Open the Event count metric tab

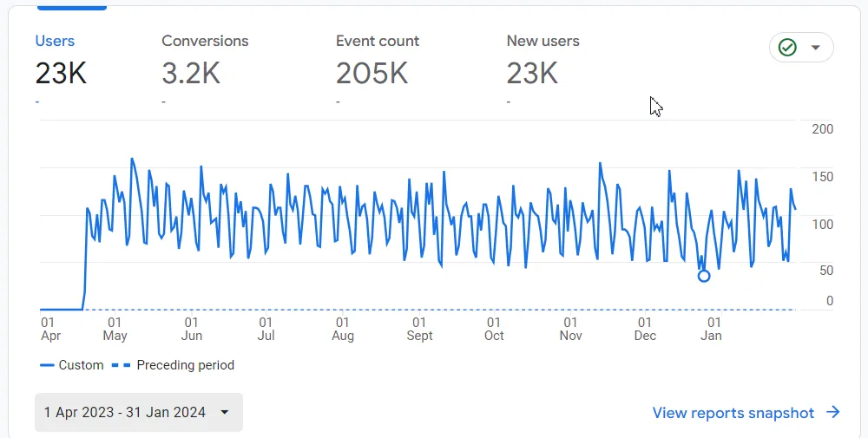point(377,42)
